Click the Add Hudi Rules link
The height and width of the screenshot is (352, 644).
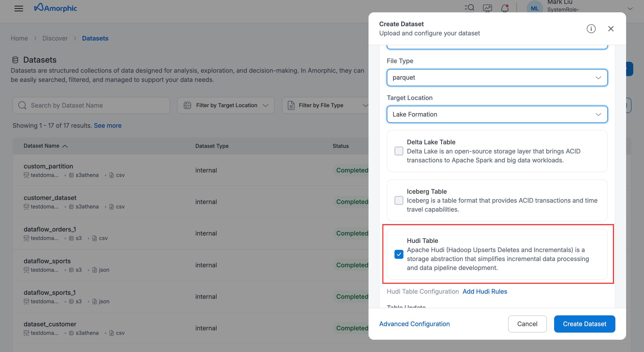485,291
